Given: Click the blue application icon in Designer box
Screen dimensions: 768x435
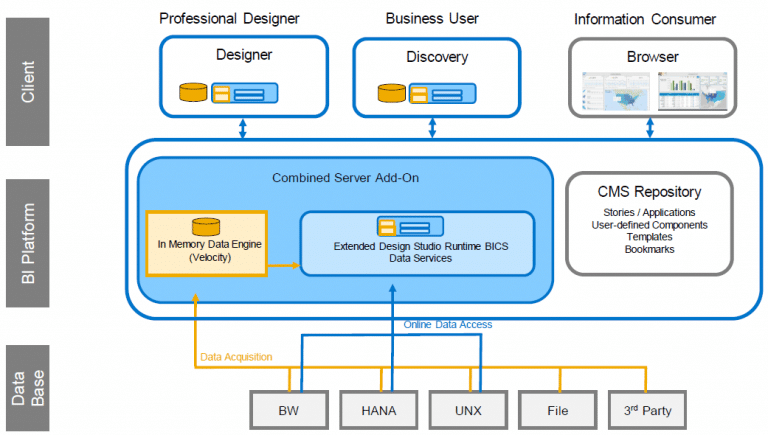Looking at the screenshot, I should click(245, 93).
